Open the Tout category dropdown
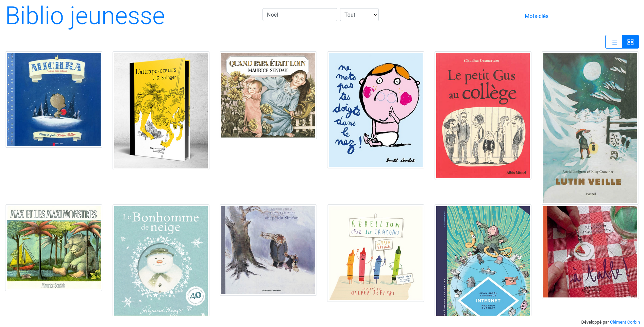The height and width of the screenshot is (327, 644). click(359, 15)
